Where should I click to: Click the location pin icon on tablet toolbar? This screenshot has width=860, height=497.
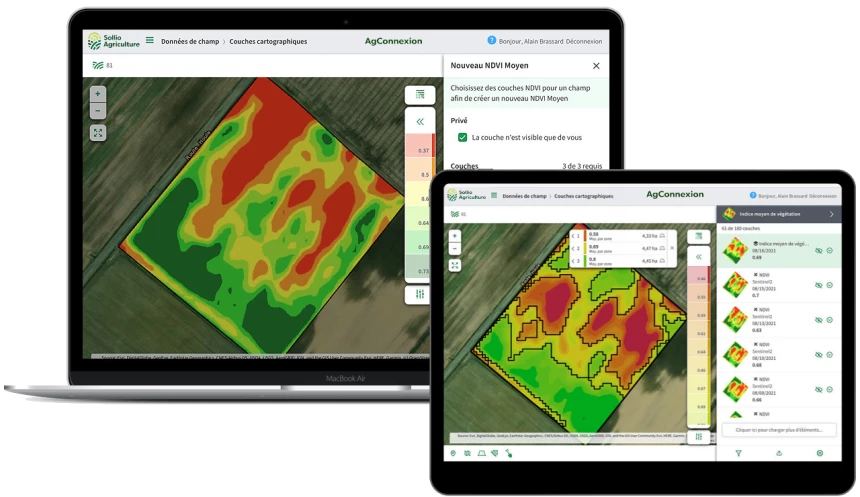(x=454, y=453)
